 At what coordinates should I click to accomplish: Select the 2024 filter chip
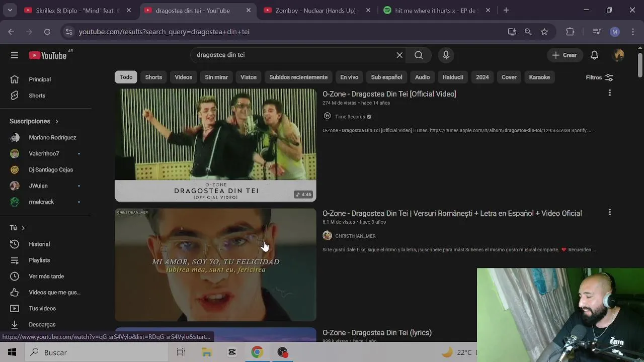482,77
